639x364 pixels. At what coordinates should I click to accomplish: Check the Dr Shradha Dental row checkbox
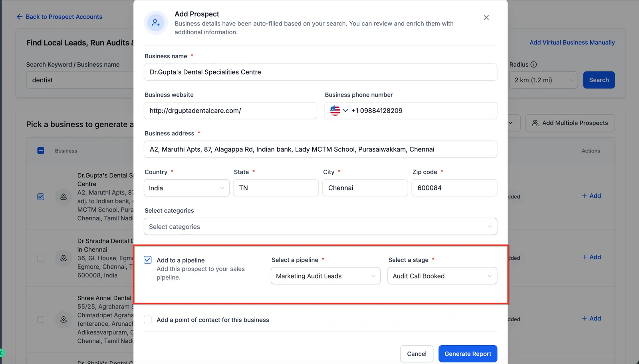tap(41, 258)
